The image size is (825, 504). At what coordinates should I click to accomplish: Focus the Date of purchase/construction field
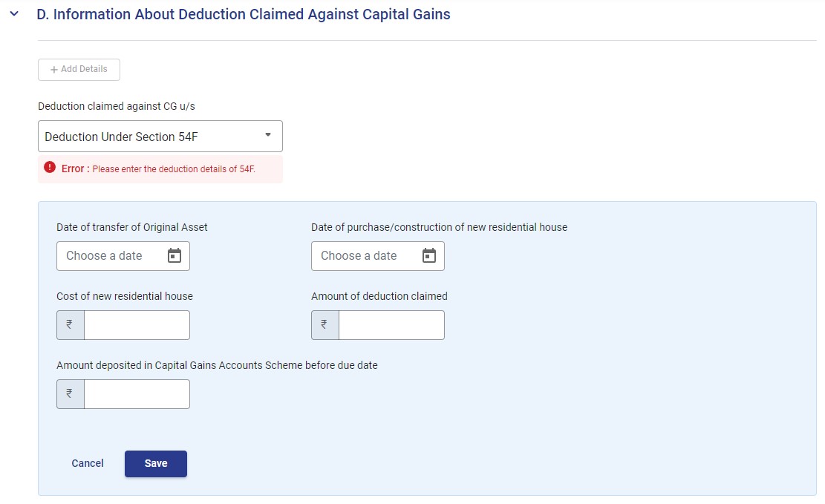(365, 256)
